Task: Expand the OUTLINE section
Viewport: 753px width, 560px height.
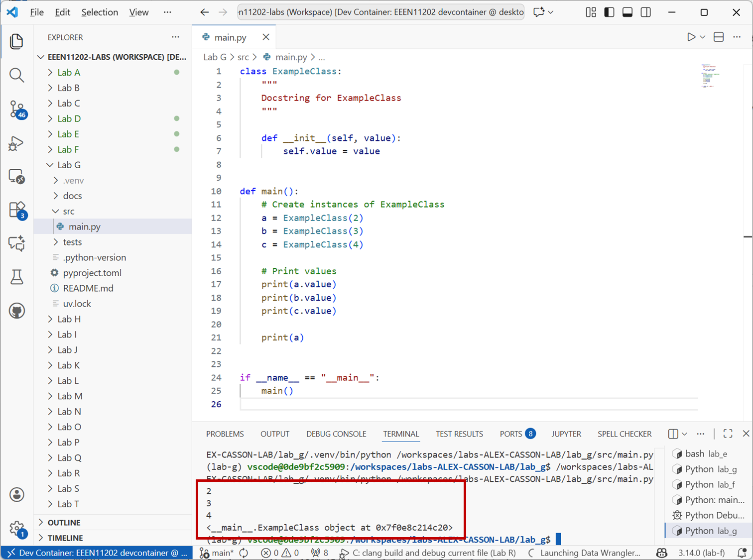Action: point(64,522)
